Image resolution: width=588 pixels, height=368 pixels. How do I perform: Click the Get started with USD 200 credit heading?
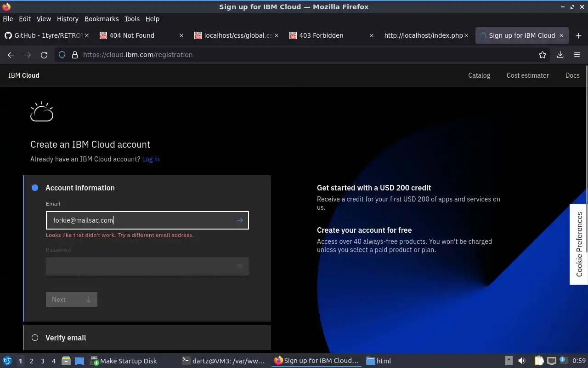374,188
